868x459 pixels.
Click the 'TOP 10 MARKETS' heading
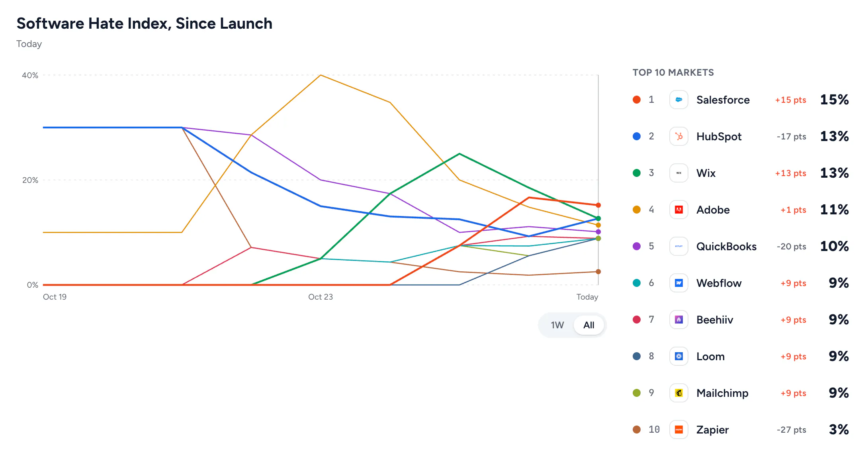(x=673, y=73)
